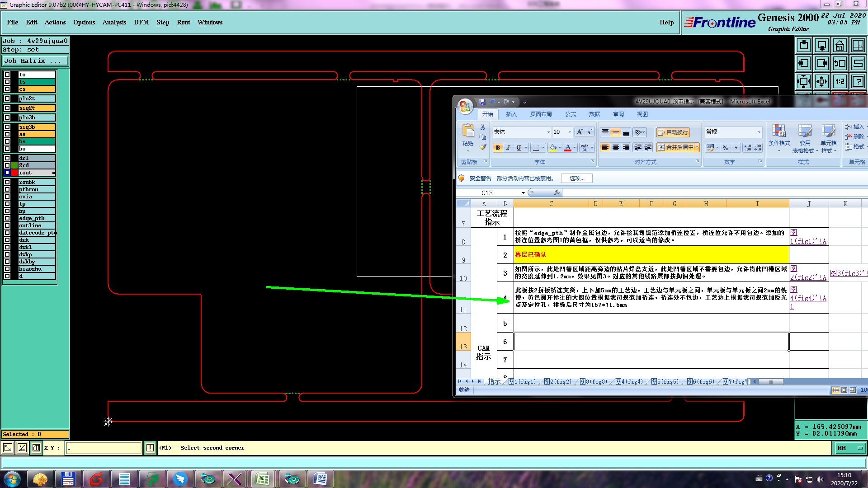Image resolution: width=868 pixels, height=488 pixels.
Task: Click the previous view icon
Action: pyautogui.click(x=840, y=63)
